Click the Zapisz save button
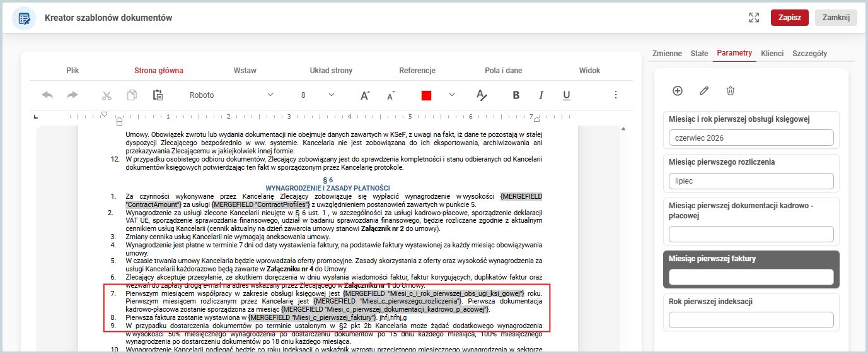This screenshot has width=868, height=354. (789, 18)
